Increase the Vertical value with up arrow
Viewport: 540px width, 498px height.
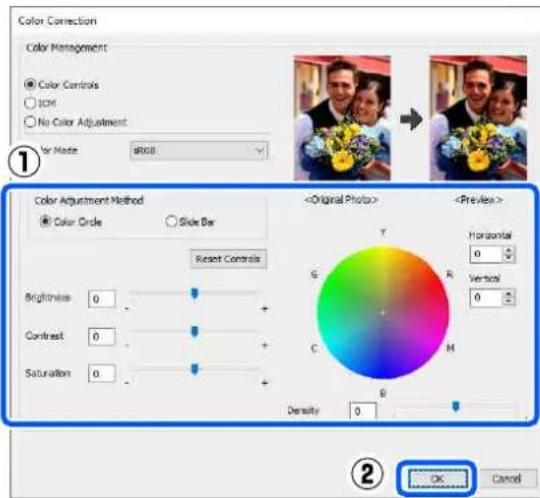point(509,293)
